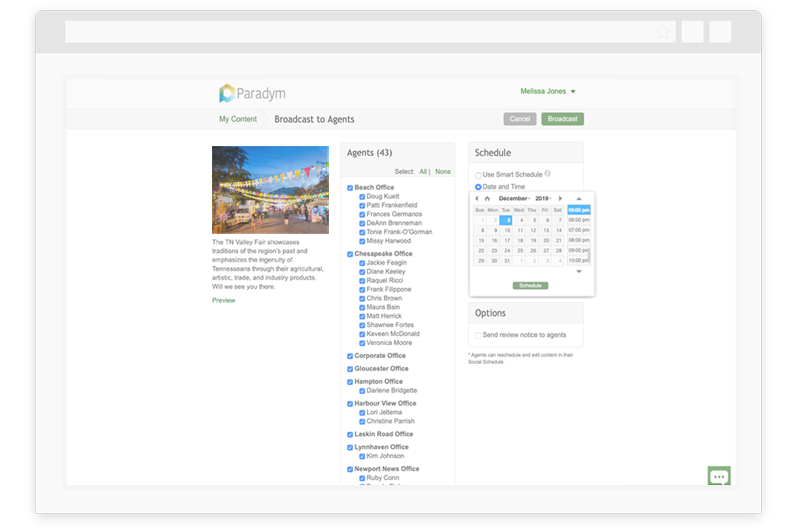Click the time list scrollbar
Image resolution: width=796 pixels, height=531 pixels.
pyautogui.click(x=589, y=255)
